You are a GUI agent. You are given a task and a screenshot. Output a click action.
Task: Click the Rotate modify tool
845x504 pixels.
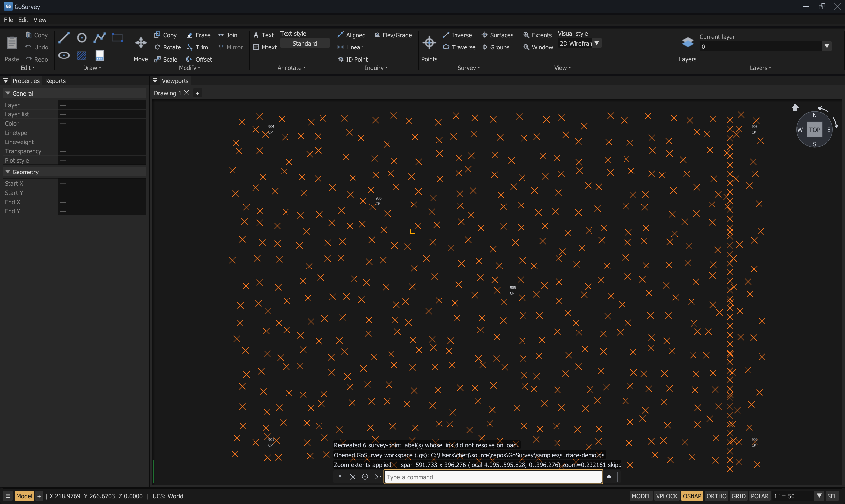tap(167, 47)
